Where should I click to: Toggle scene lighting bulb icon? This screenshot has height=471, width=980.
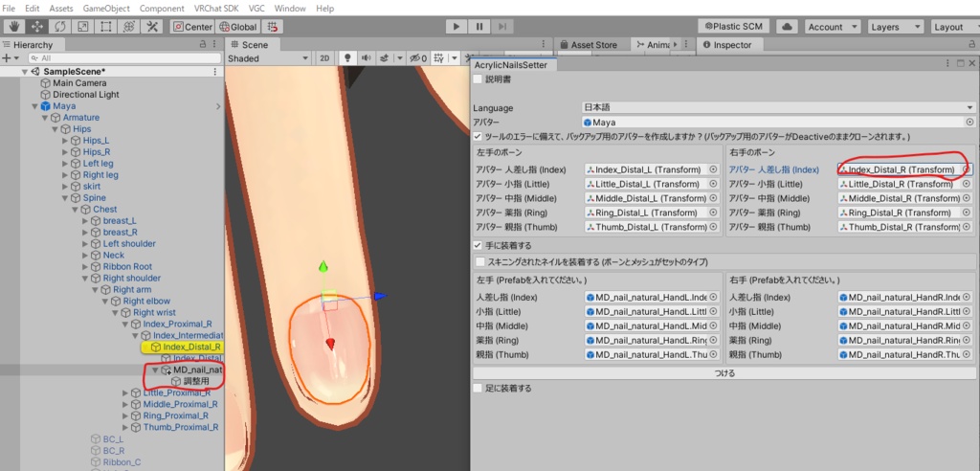coord(348,58)
